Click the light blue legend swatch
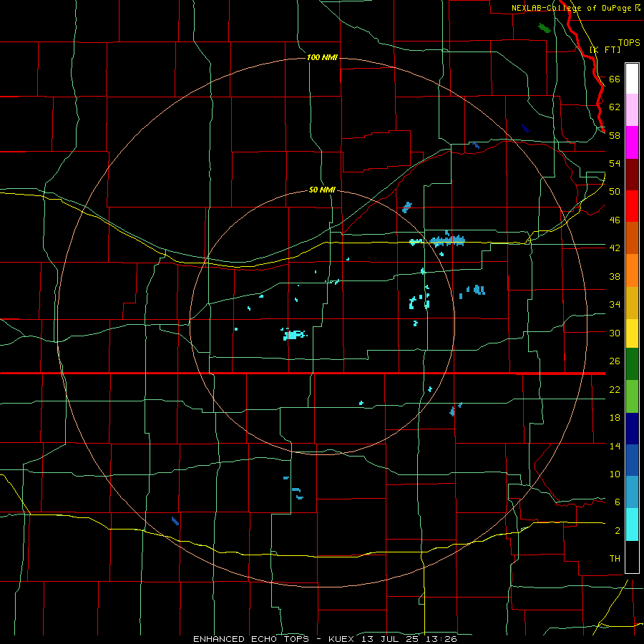The height and width of the screenshot is (644, 644). pyautogui.click(x=632, y=492)
